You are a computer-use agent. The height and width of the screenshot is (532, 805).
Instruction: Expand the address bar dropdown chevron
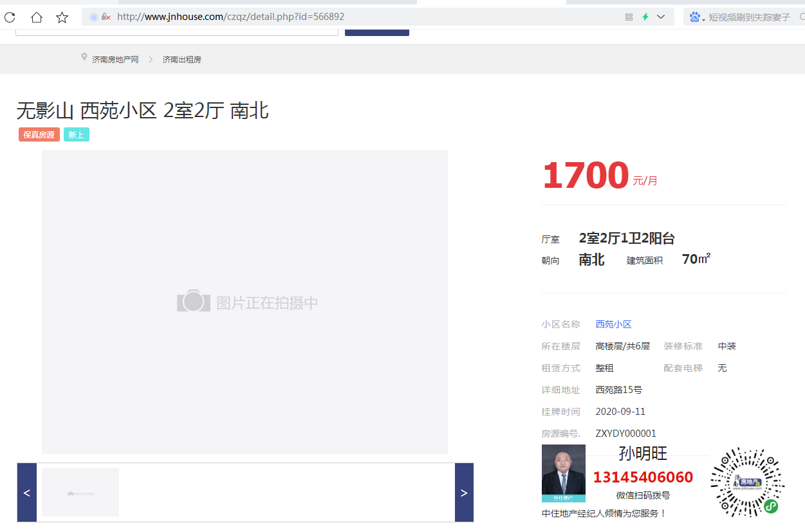(661, 17)
